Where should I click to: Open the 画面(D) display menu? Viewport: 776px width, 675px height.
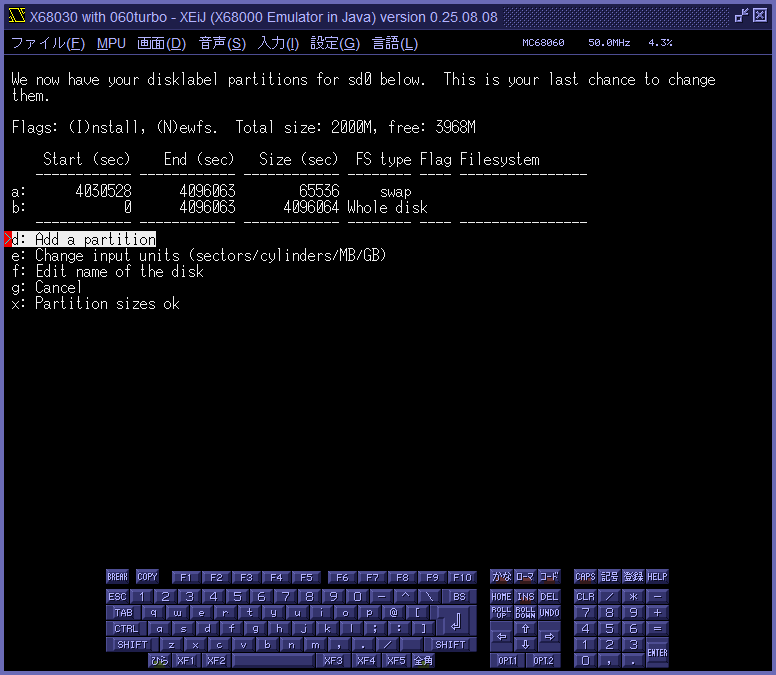(x=161, y=44)
